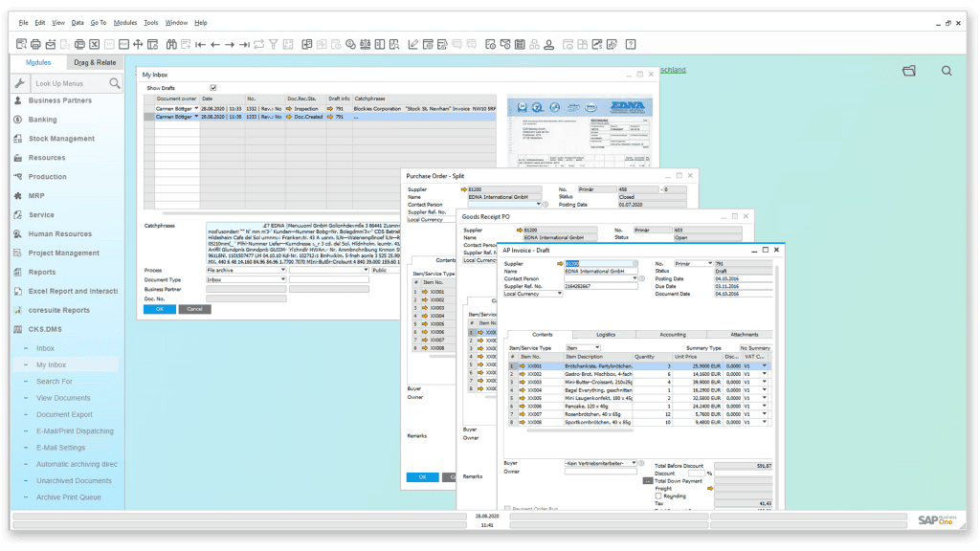
Task: Click the horizontal scrollbar under My Inbox table
Action: (281, 213)
